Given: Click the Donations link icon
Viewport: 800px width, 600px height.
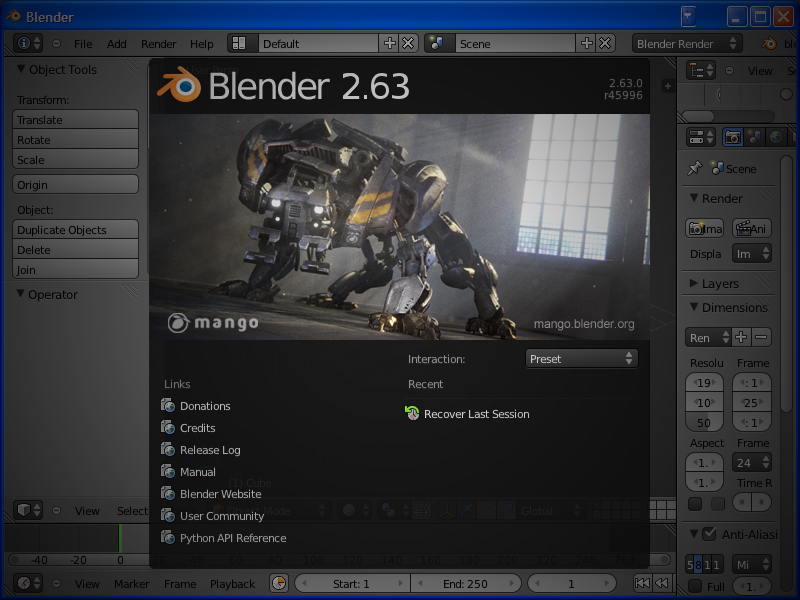Looking at the screenshot, I should 168,406.
